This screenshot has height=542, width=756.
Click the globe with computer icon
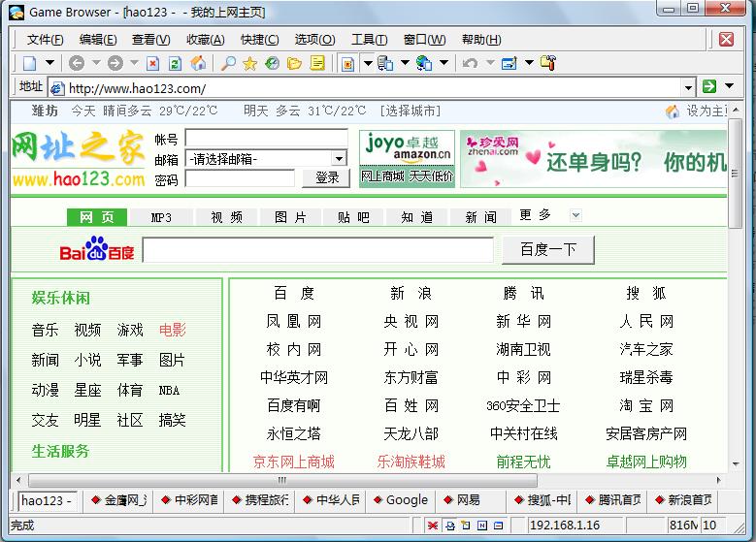(x=424, y=63)
